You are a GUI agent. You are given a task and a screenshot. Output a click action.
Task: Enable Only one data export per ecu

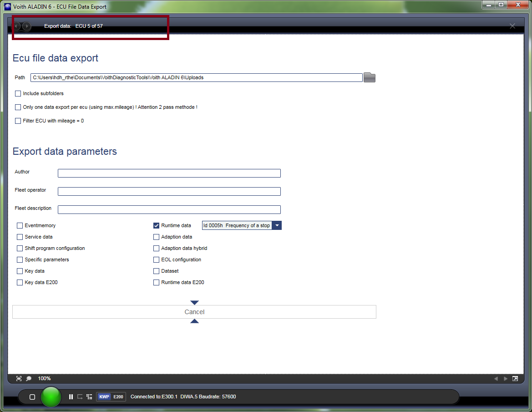pyautogui.click(x=18, y=107)
